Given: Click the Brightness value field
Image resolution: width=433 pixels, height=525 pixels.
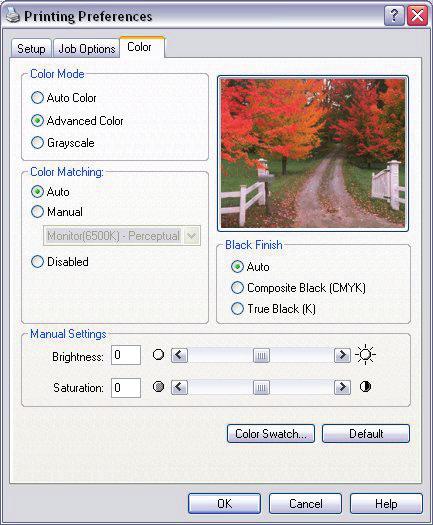Looking at the screenshot, I should tap(126, 355).
